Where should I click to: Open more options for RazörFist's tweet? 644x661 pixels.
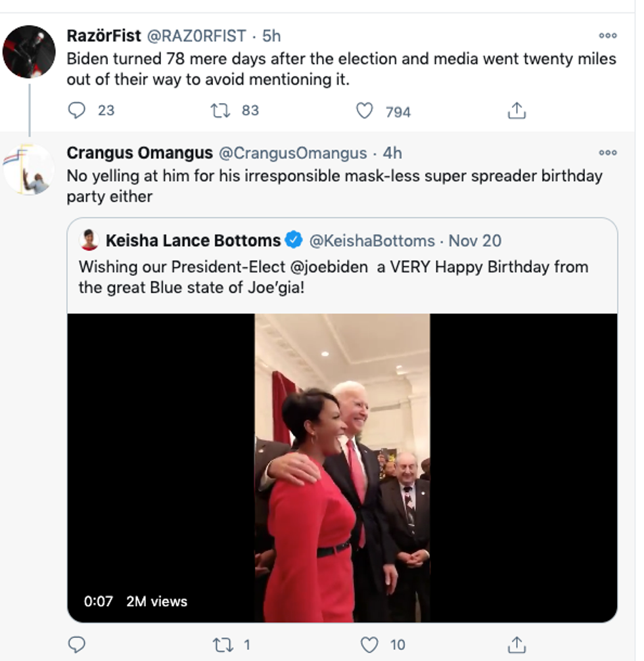[x=607, y=35]
